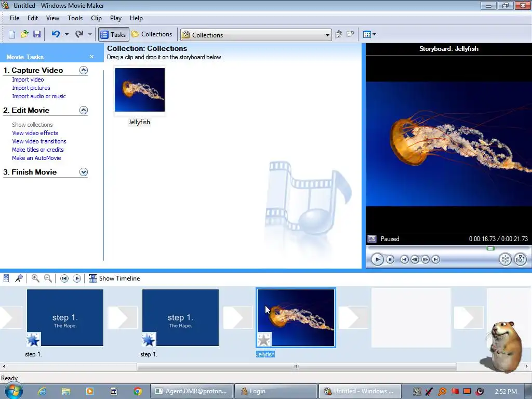
Task: Close the Movie Tasks pane
Action: [91, 57]
